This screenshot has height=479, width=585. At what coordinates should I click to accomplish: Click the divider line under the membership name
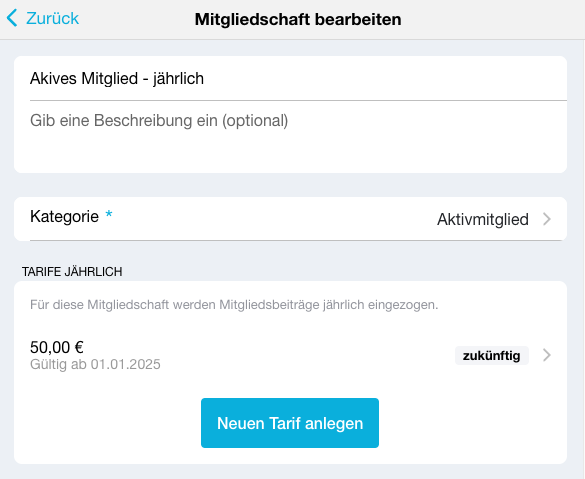pyautogui.click(x=298, y=100)
